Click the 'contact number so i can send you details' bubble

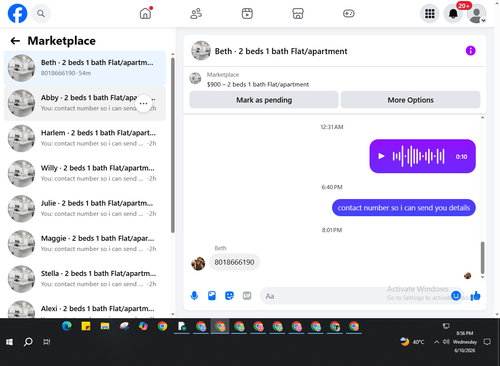[404, 208]
